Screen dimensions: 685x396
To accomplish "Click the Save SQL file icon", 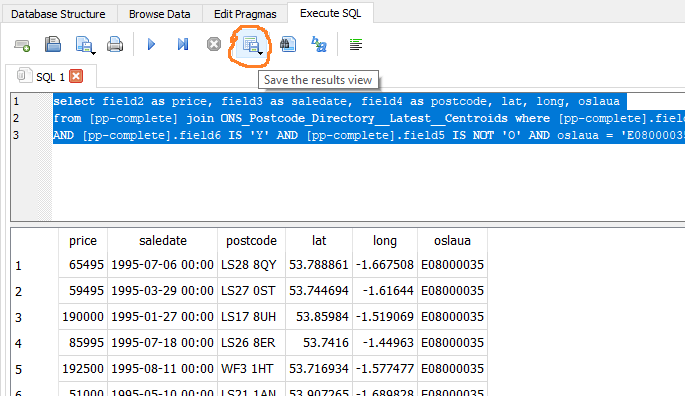I will tap(53, 44).
